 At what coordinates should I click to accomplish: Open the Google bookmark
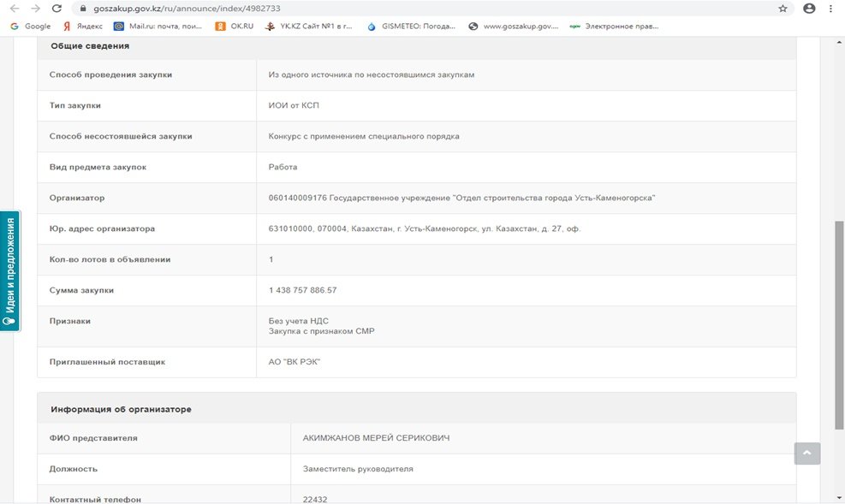click(x=30, y=27)
